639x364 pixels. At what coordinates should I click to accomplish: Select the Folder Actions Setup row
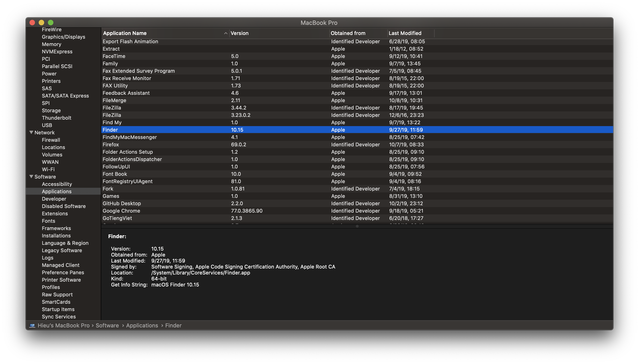coord(357,152)
